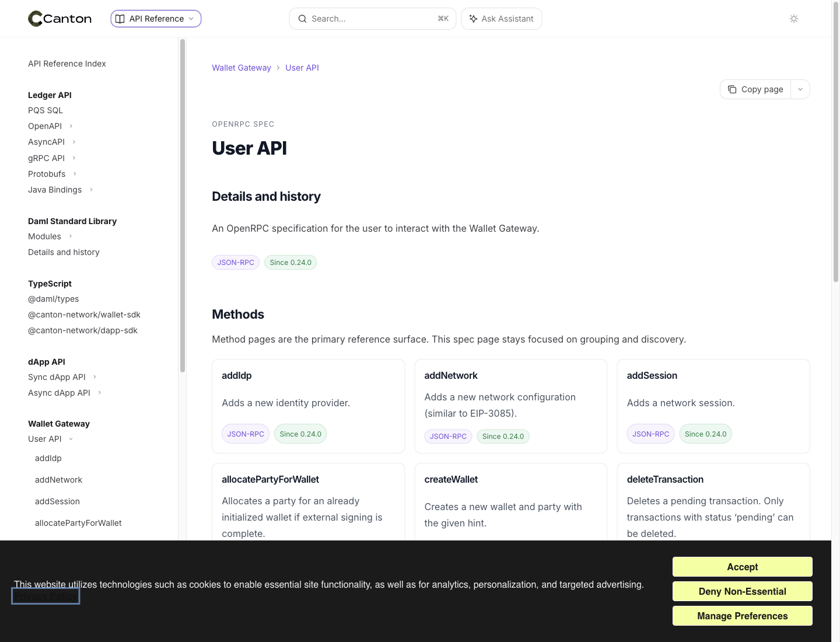Expand Sync dApp API chevron

(95, 377)
